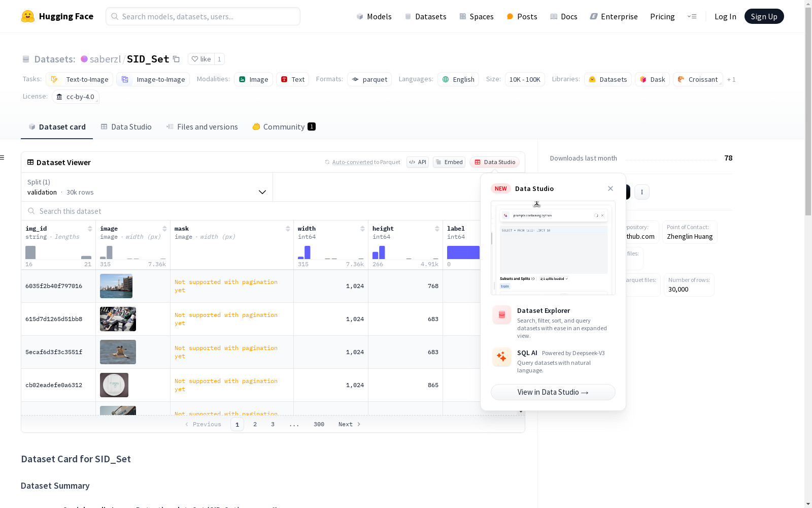Go to page 2 of the dataset

pyautogui.click(x=255, y=424)
